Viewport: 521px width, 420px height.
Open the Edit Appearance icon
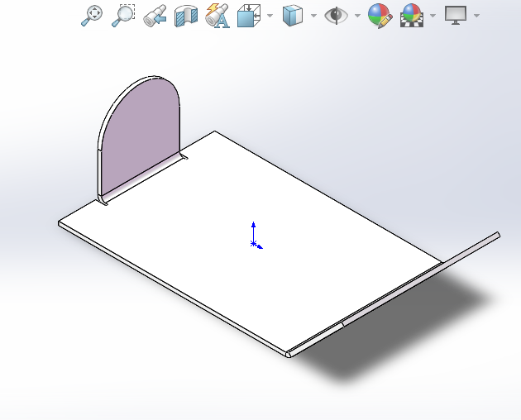pos(380,16)
